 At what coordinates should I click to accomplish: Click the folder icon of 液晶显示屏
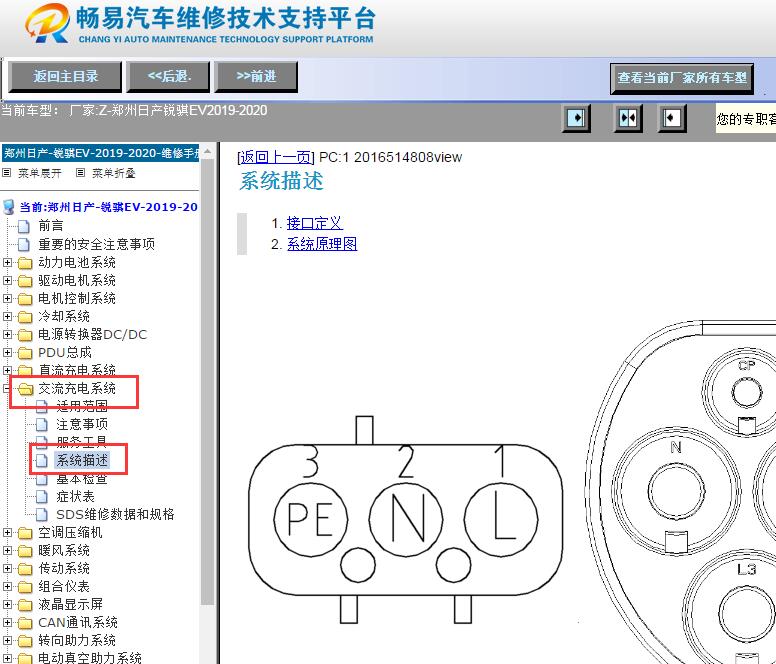coord(25,605)
